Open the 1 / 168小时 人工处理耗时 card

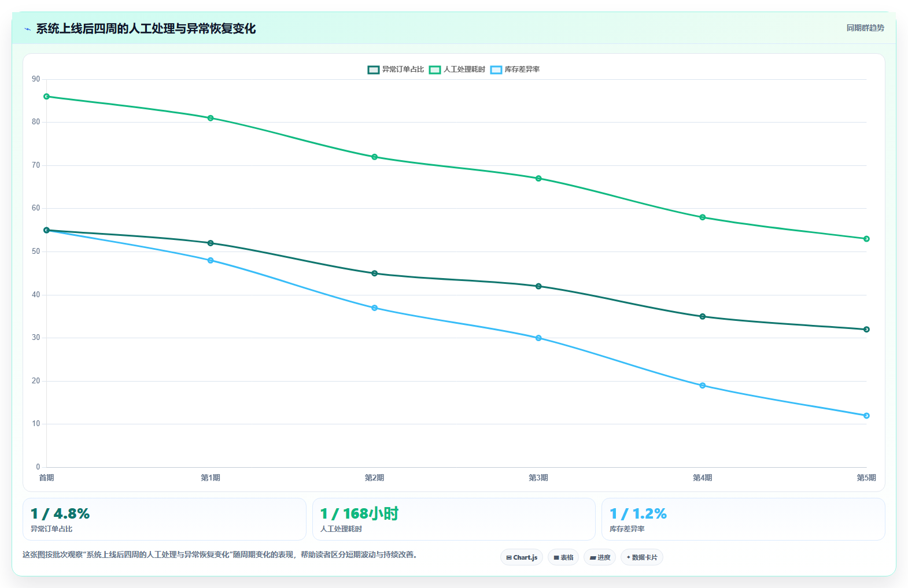[x=454, y=519]
